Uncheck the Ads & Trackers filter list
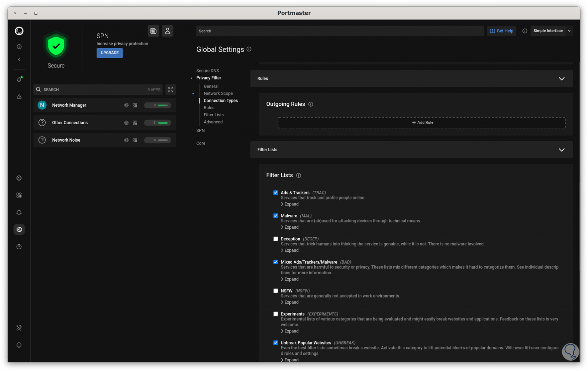This screenshot has width=588, height=371. [275, 193]
